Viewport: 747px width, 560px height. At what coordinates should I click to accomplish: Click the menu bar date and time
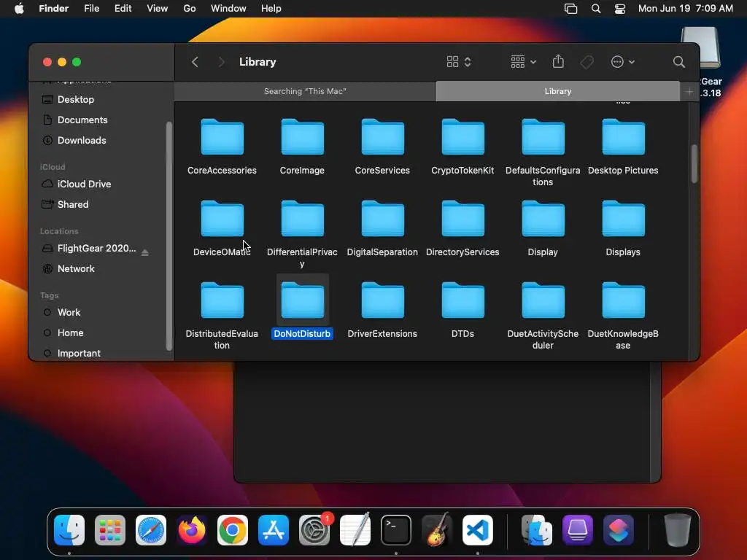[685, 9]
